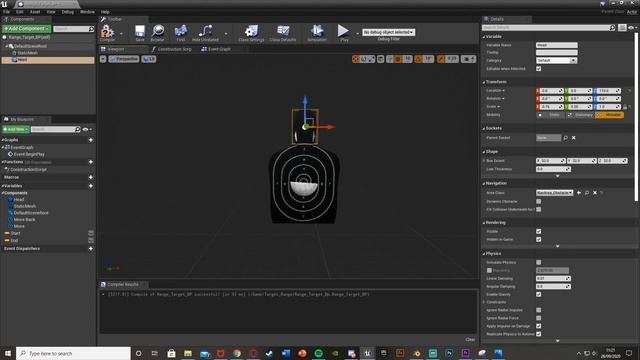Add a new variable with Variables plus
Image resolution: width=640 pixels, height=360 pixels.
(x=91, y=186)
